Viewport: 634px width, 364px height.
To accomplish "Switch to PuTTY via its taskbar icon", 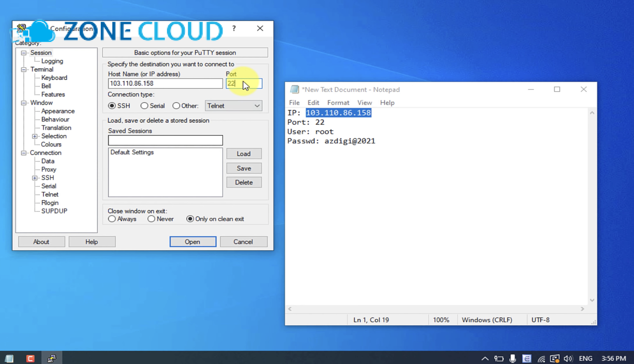I will 52,358.
